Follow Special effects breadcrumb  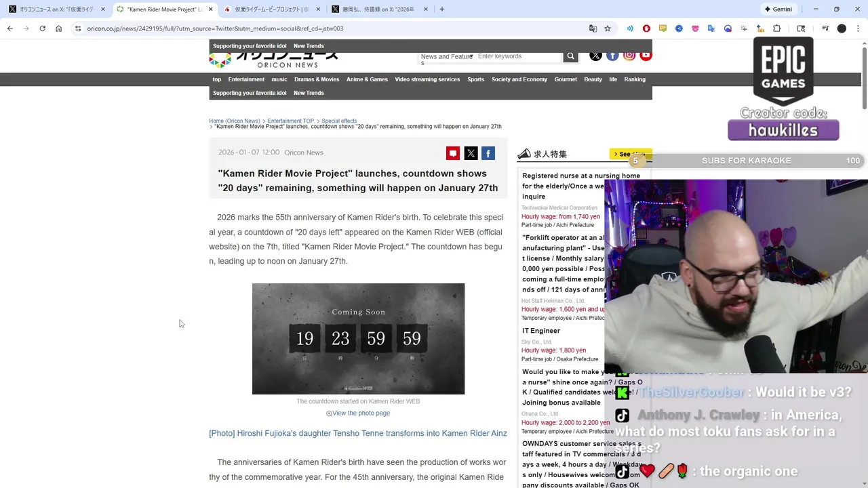(x=339, y=121)
